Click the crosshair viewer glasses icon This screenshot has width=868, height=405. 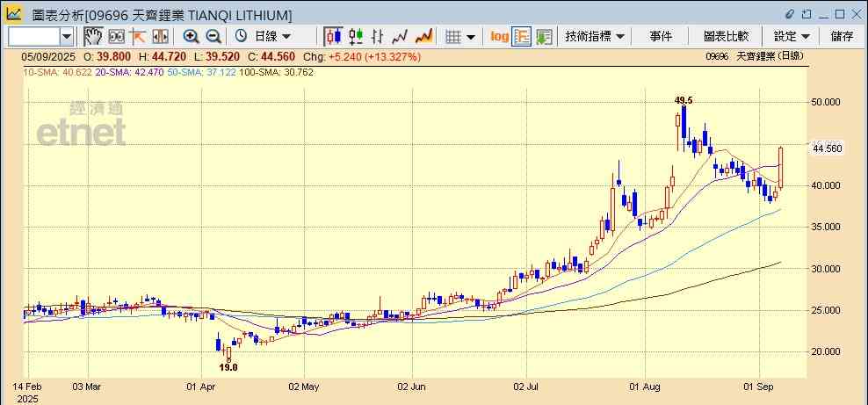click(116, 37)
